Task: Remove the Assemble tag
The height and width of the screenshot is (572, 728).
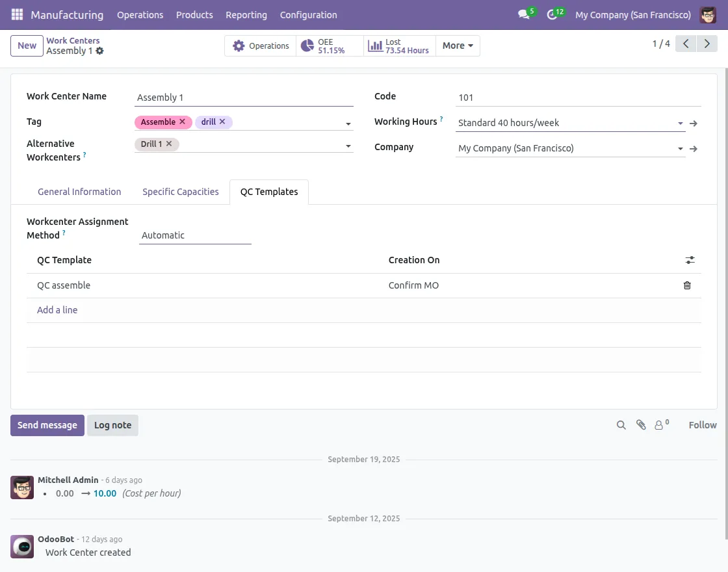Action: click(182, 122)
